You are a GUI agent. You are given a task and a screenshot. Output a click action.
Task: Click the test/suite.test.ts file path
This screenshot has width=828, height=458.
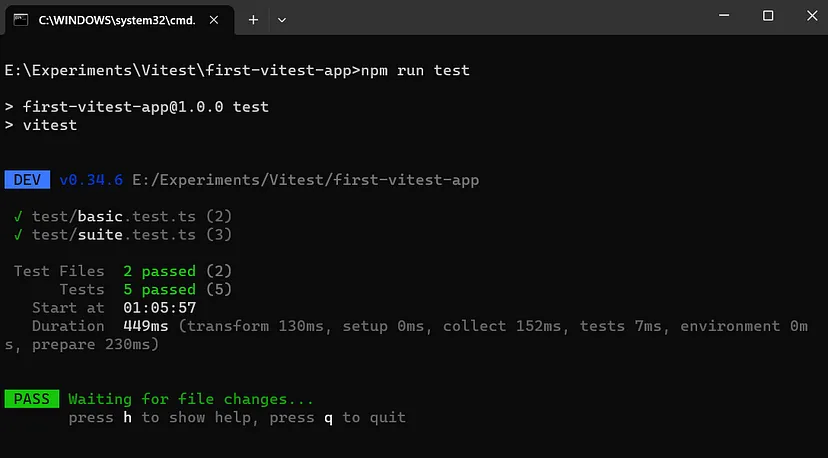(114, 235)
